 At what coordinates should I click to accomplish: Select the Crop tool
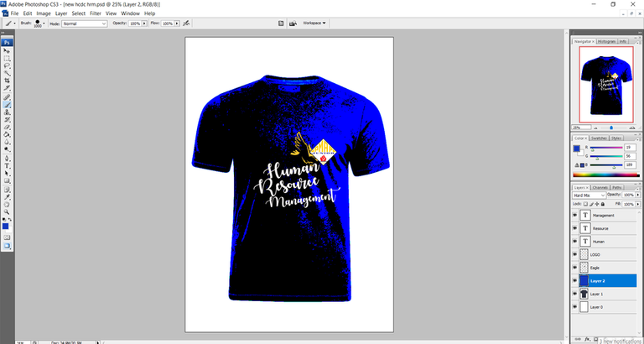point(7,81)
